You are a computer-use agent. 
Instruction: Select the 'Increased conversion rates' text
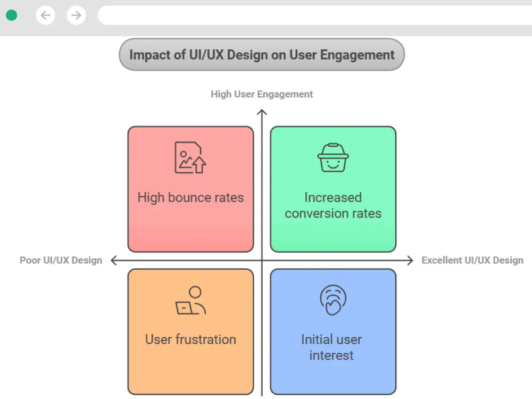tap(333, 205)
